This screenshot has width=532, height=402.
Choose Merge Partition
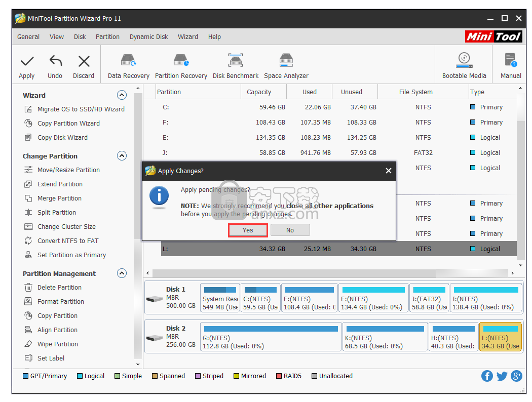point(53,198)
